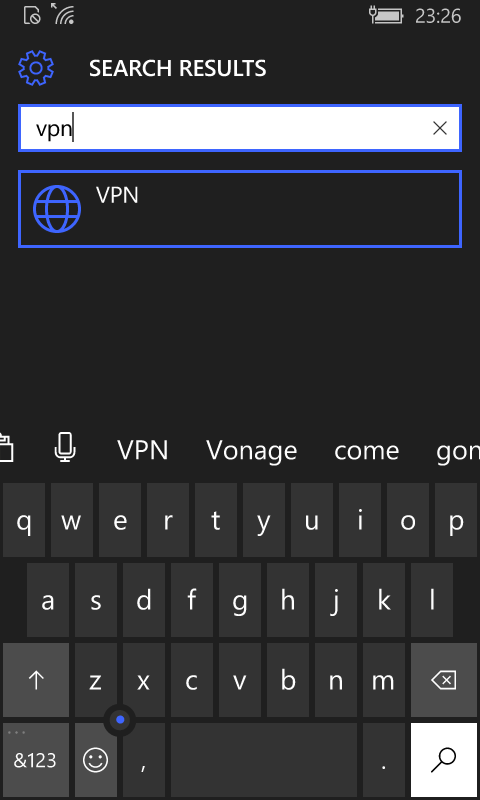
Task: Tap the spacebar key
Action: (x=264, y=760)
